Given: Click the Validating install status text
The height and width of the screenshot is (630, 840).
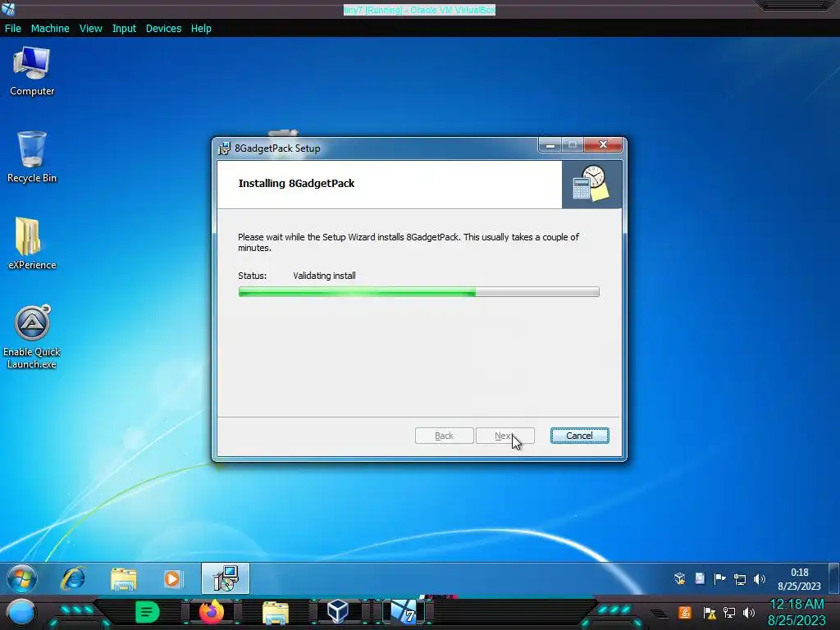Looking at the screenshot, I should pos(324,276).
